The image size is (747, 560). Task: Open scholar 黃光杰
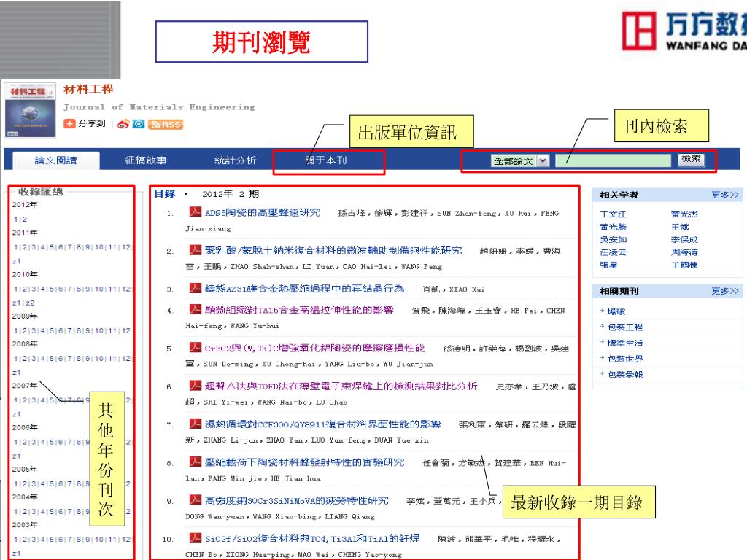[x=684, y=214]
